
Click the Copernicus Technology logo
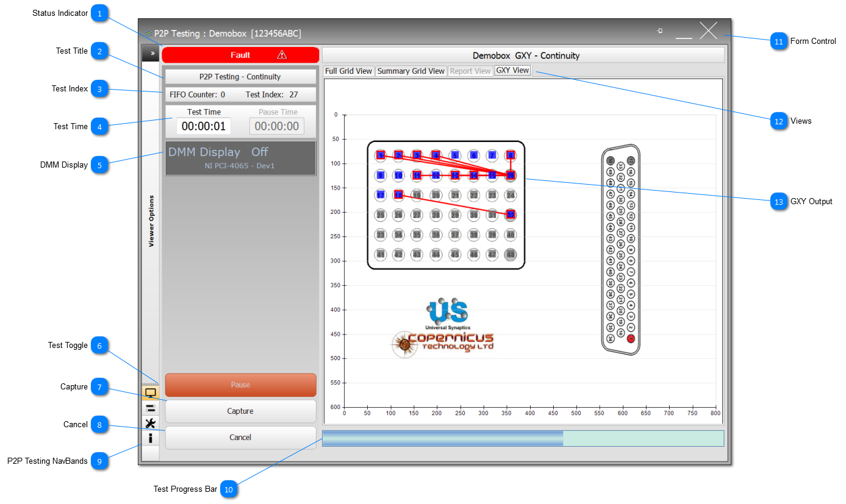point(442,344)
